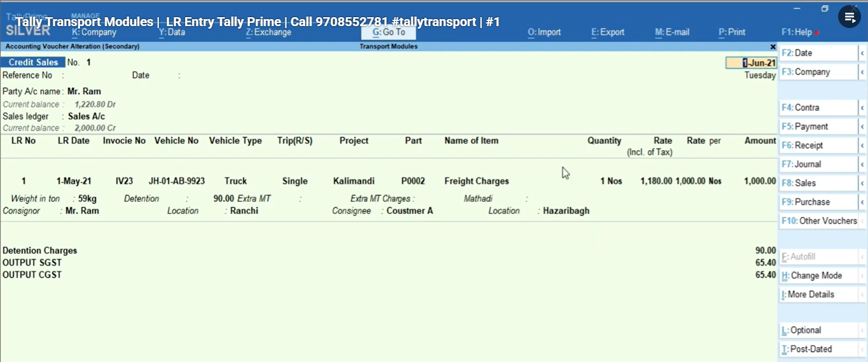Expand the arrow beside F2: Date
Image resolution: width=868 pixels, height=362 pixels.
coord(862,53)
